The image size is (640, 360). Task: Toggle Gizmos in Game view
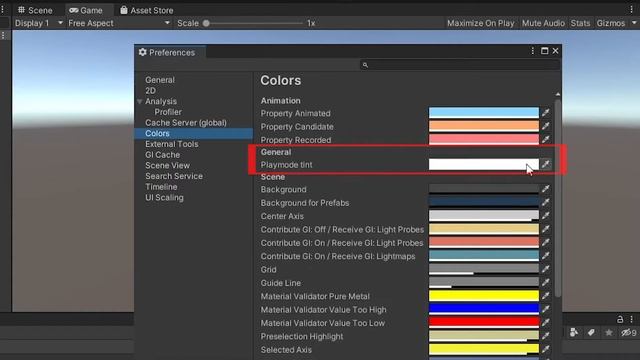611,23
